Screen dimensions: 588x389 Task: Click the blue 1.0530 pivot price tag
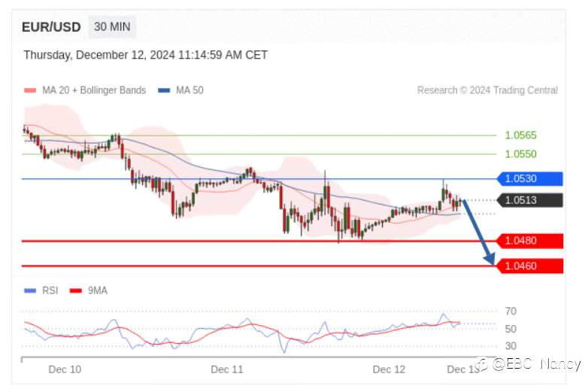pos(530,179)
